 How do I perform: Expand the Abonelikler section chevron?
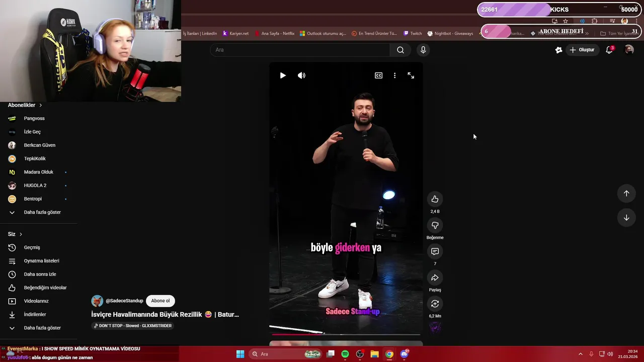click(40, 105)
